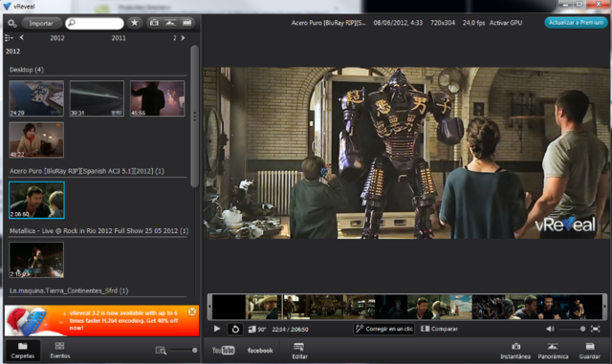Play the video
612x364 pixels.
click(x=217, y=329)
